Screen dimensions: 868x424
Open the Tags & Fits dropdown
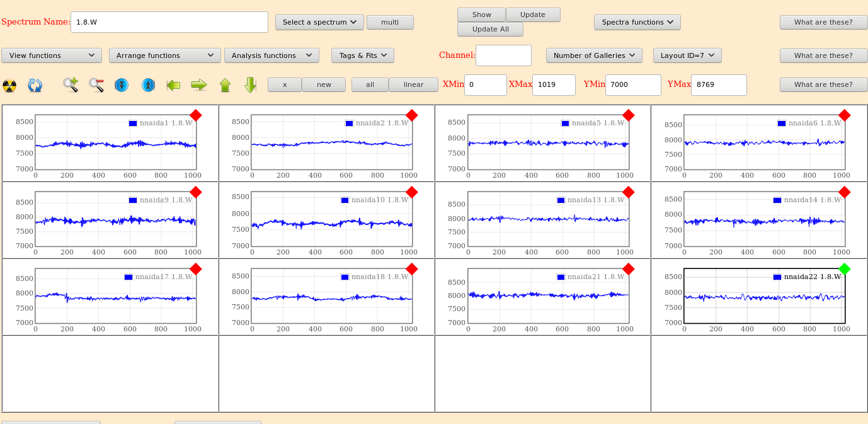click(363, 55)
